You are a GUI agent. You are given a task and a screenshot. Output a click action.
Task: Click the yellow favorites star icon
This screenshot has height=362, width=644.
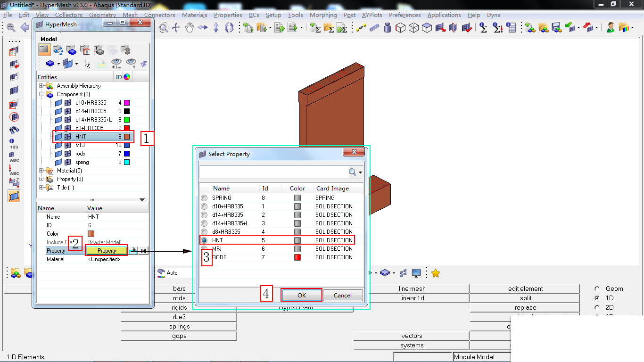click(x=436, y=273)
